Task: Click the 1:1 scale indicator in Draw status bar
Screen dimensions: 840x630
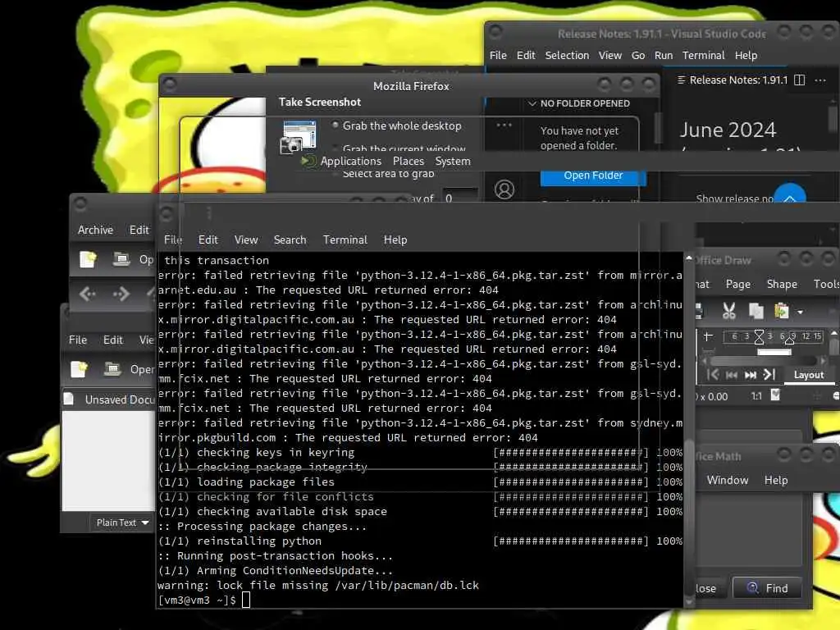Action: pos(756,396)
